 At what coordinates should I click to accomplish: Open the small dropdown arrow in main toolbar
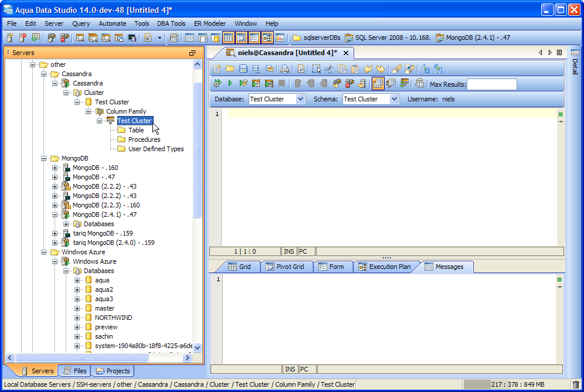point(160,38)
